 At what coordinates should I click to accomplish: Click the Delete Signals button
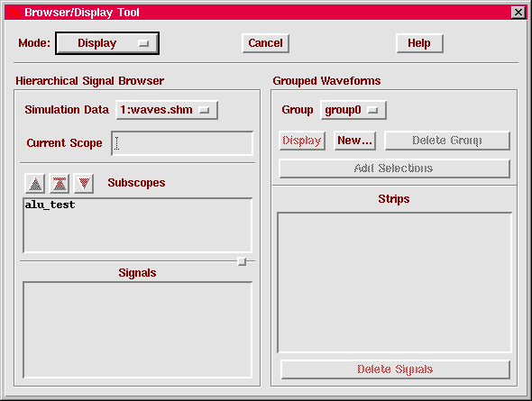[x=395, y=369]
